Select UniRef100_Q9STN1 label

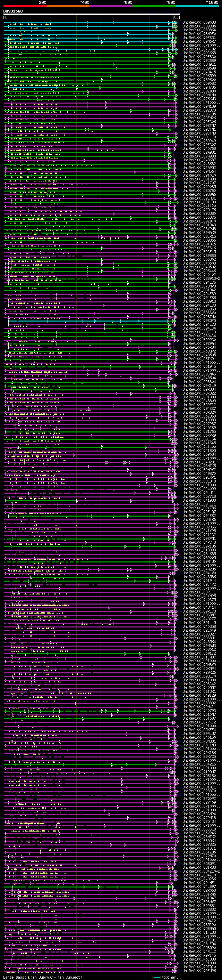coord(199,129)
